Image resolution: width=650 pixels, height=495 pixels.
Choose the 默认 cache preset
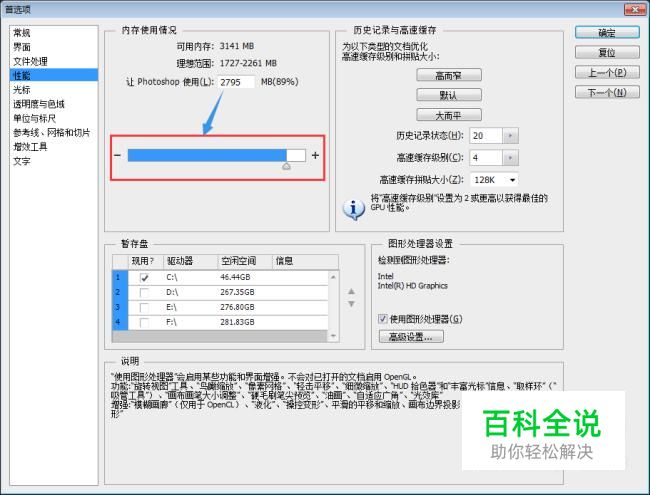click(x=449, y=95)
